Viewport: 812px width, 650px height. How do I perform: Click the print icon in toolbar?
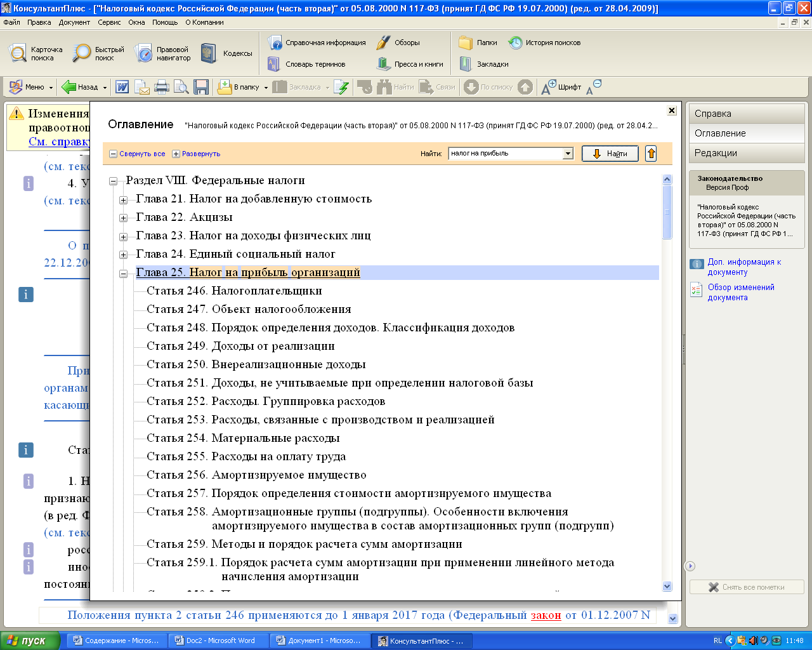click(162, 87)
